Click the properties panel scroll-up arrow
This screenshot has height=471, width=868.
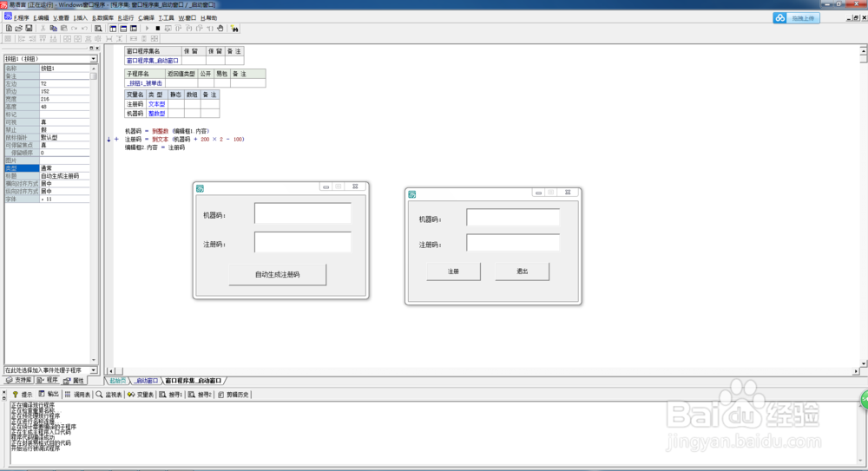click(x=94, y=69)
